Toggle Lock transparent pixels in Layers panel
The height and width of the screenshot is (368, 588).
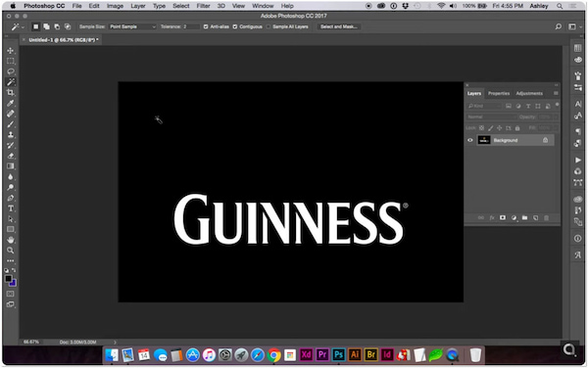click(481, 128)
